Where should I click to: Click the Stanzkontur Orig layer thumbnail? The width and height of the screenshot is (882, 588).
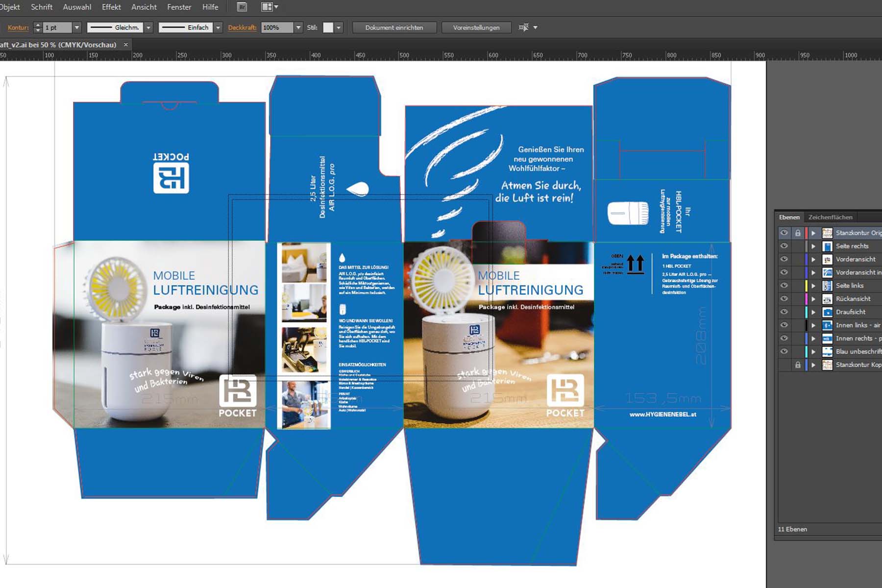827,233
